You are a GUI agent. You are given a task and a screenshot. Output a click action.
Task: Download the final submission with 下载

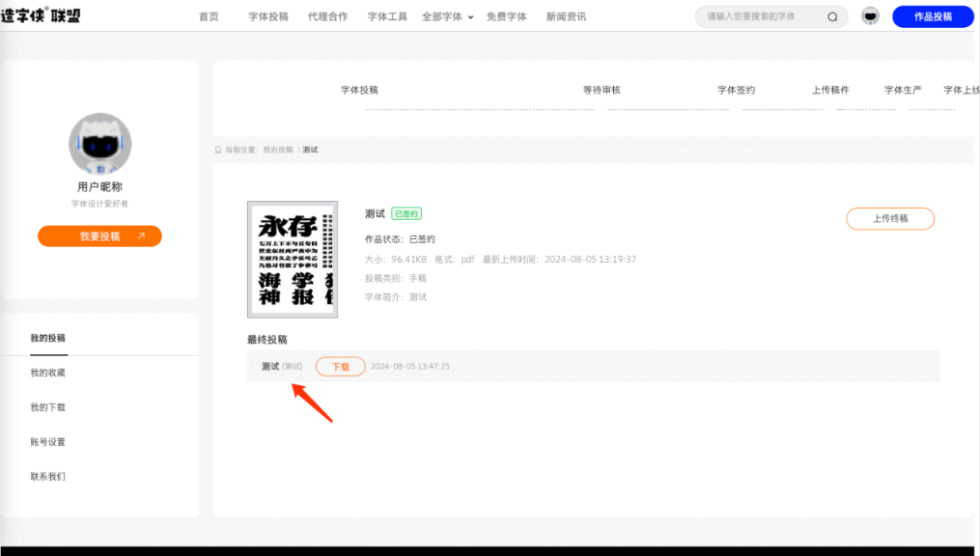pos(340,367)
